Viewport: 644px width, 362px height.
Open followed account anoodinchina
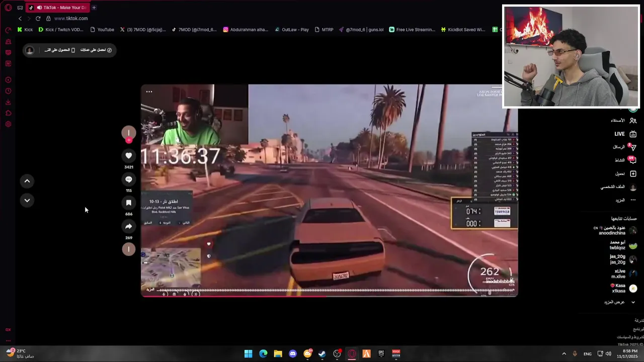click(x=615, y=230)
